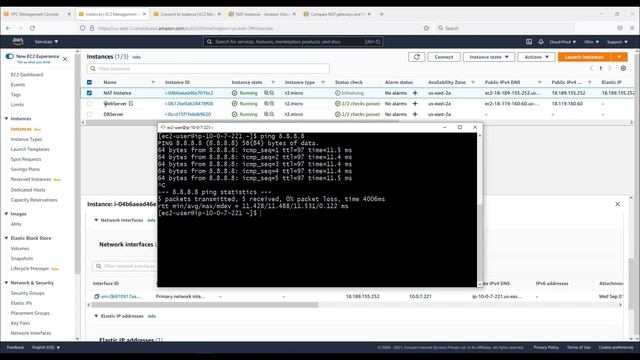Refresh the instances list
Screen dimensions: 640x360
(416, 57)
